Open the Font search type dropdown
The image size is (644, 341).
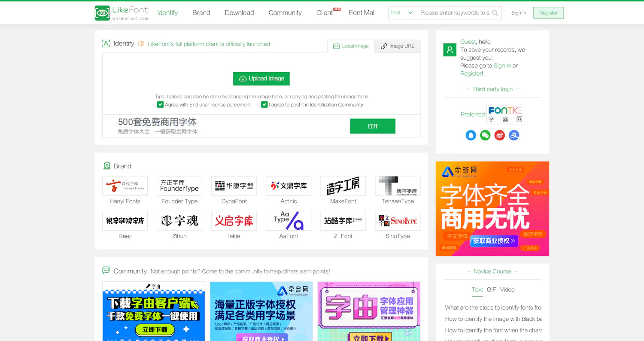coord(401,13)
